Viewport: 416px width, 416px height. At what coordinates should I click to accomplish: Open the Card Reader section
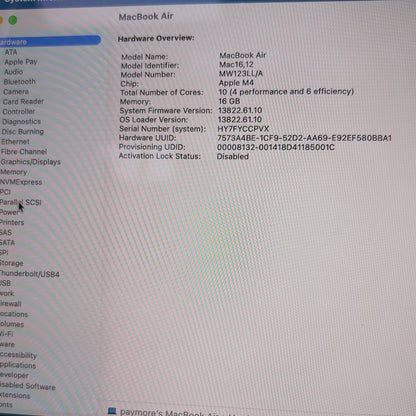tap(23, 101)
